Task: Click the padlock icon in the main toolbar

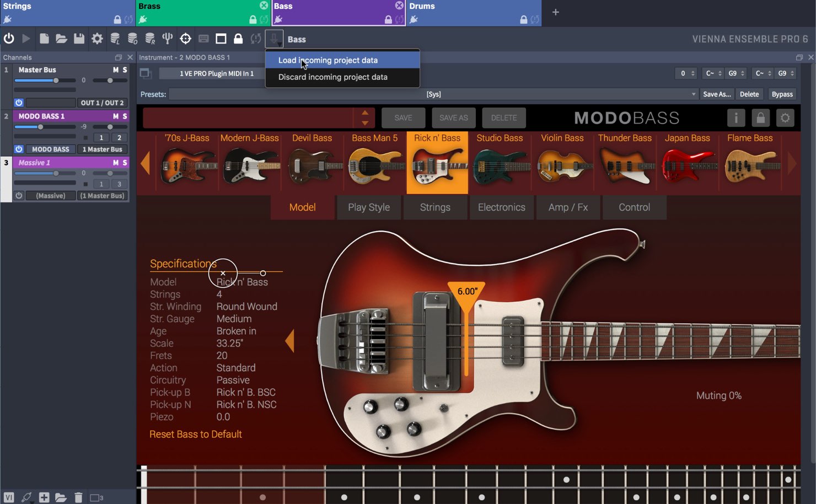Action: [x=238, y=39]
